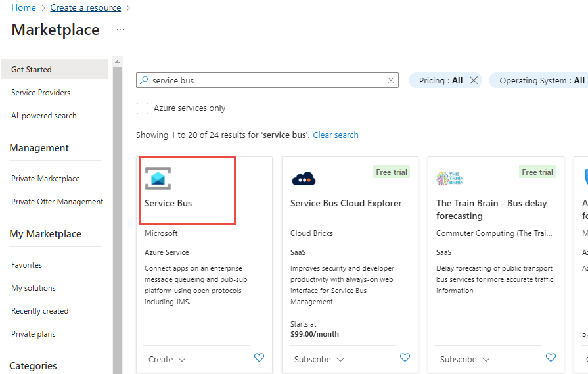Click the sidebar scrollbar up arrow
Image resolution: width=588 pixels, height=374 pixels.
[x=118, y=62]
